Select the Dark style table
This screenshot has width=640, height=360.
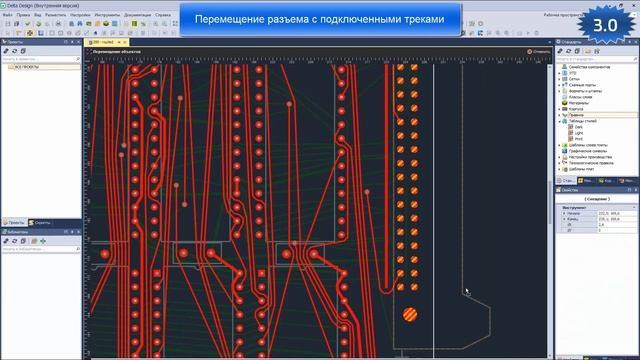click(579, 127)
